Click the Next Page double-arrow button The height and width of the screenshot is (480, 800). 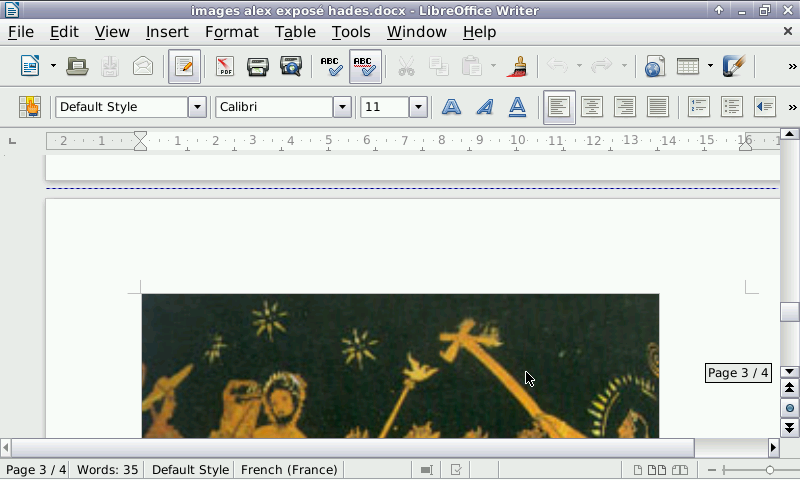789,428
